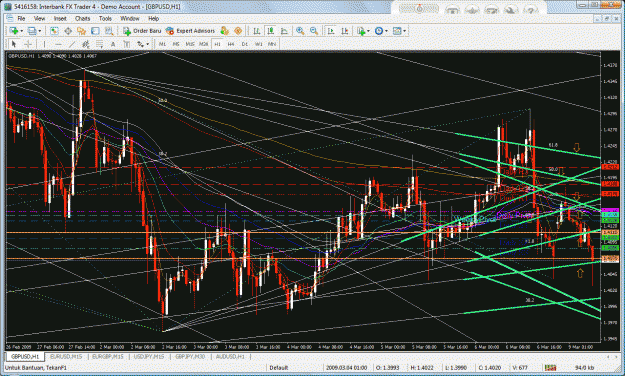
Task: Switch to the USDJPY,M15 chart tab
Action: tap(149, 356)
